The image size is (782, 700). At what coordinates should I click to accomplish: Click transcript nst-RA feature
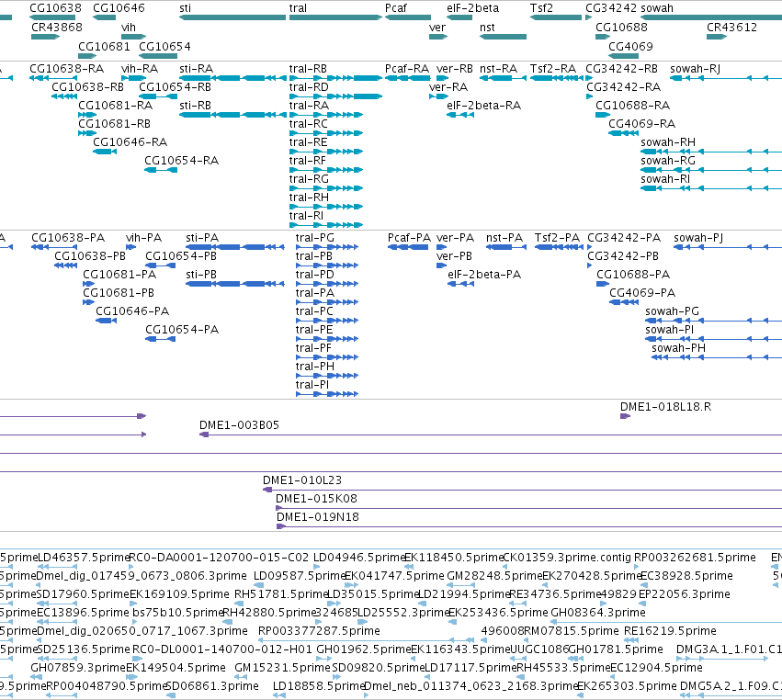tap(503, 78)
